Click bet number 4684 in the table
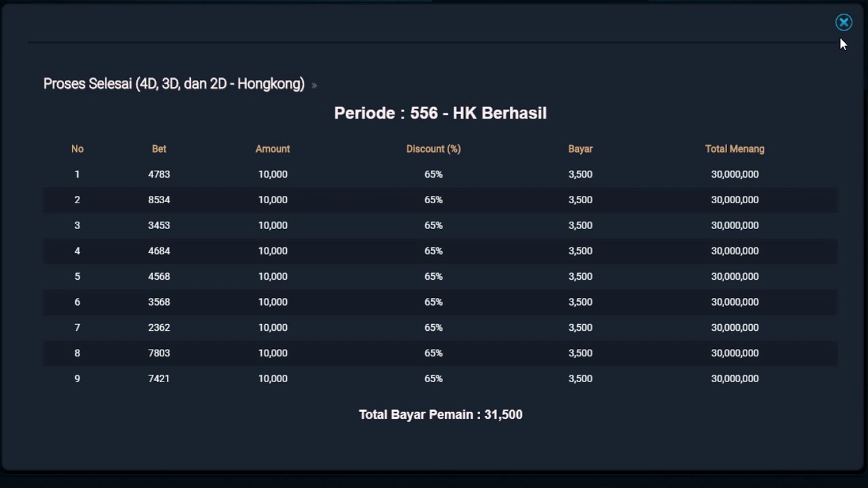Image resolution: width=868 pixels, height=488 pixels. pos(159,251)
